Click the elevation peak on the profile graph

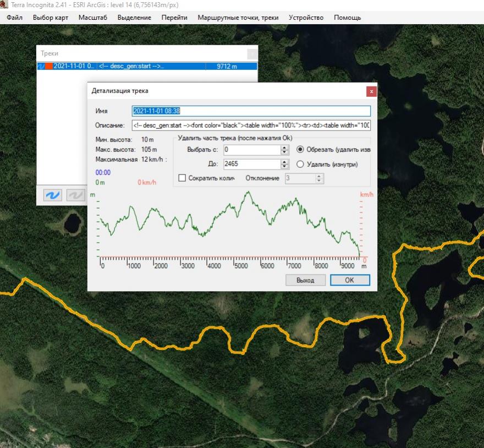[249, 192]
